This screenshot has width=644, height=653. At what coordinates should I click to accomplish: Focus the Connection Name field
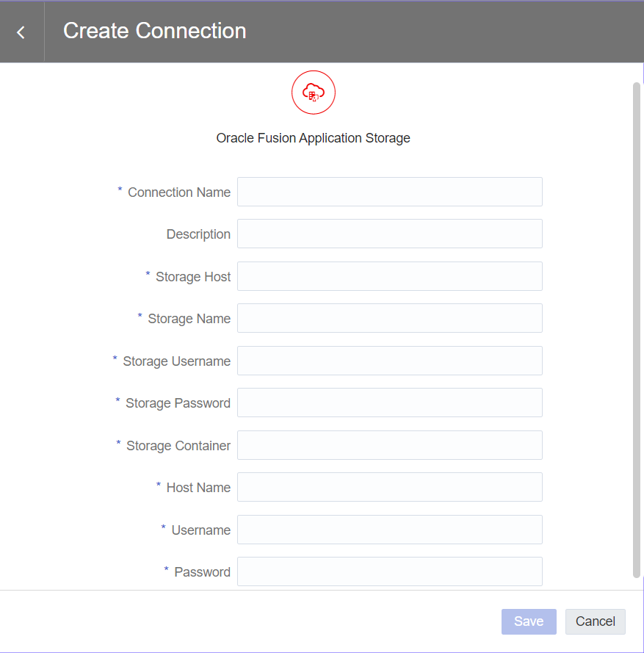coord(390,192)
